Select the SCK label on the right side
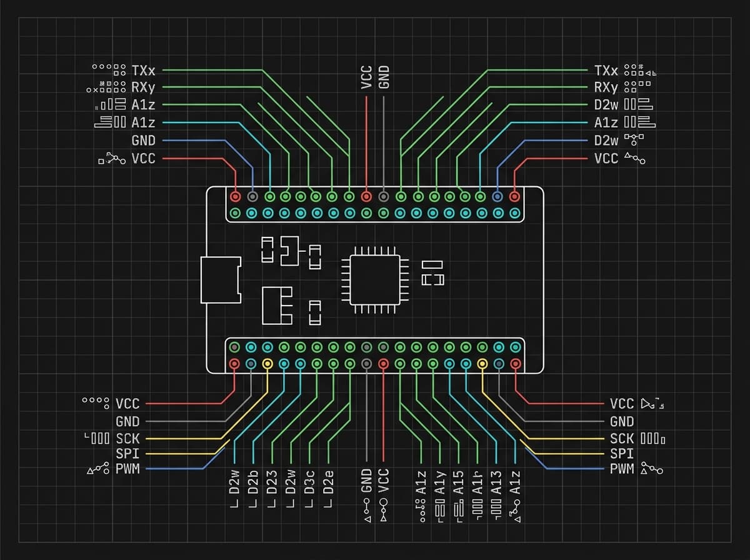 tap(622, 439)
